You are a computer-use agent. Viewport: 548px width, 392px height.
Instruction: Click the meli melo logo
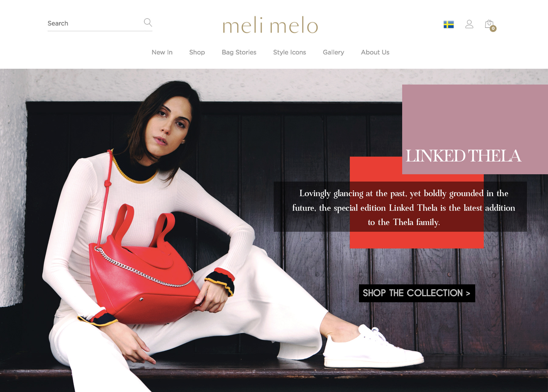click(270, 25)
